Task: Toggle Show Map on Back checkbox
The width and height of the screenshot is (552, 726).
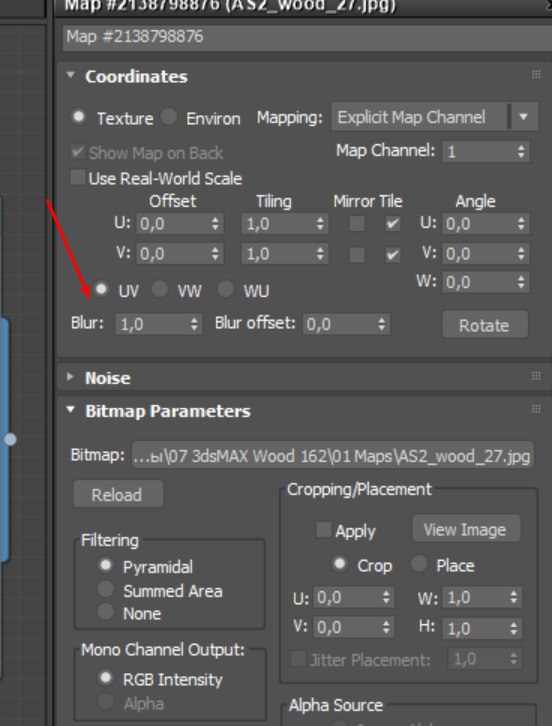Action: pos(78,152)
